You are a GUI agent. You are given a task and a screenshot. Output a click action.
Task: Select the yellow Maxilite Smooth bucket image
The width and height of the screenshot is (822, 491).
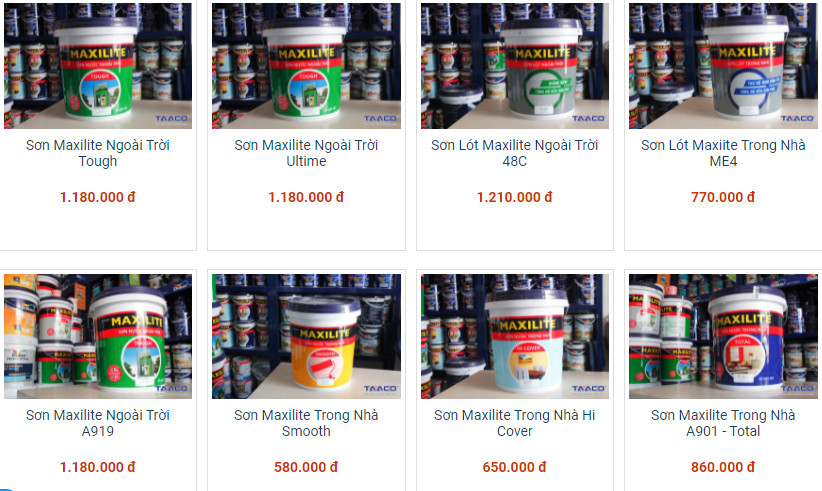coord(306,336)
